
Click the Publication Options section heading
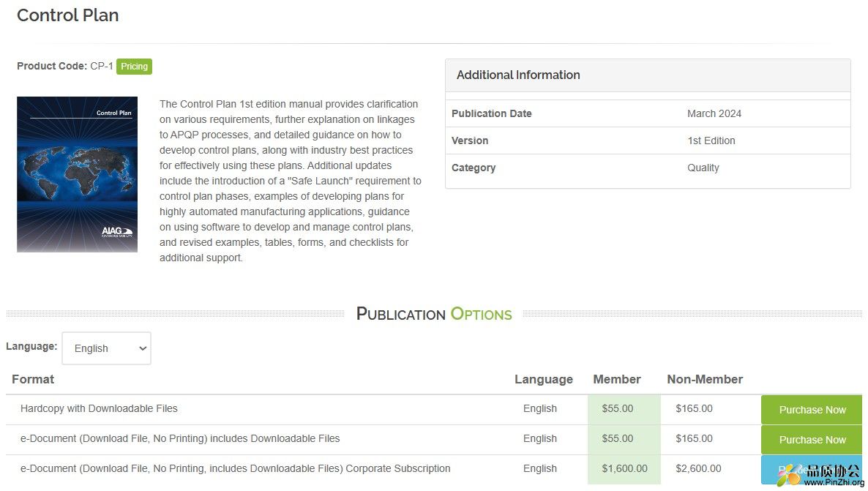[434, 314]
